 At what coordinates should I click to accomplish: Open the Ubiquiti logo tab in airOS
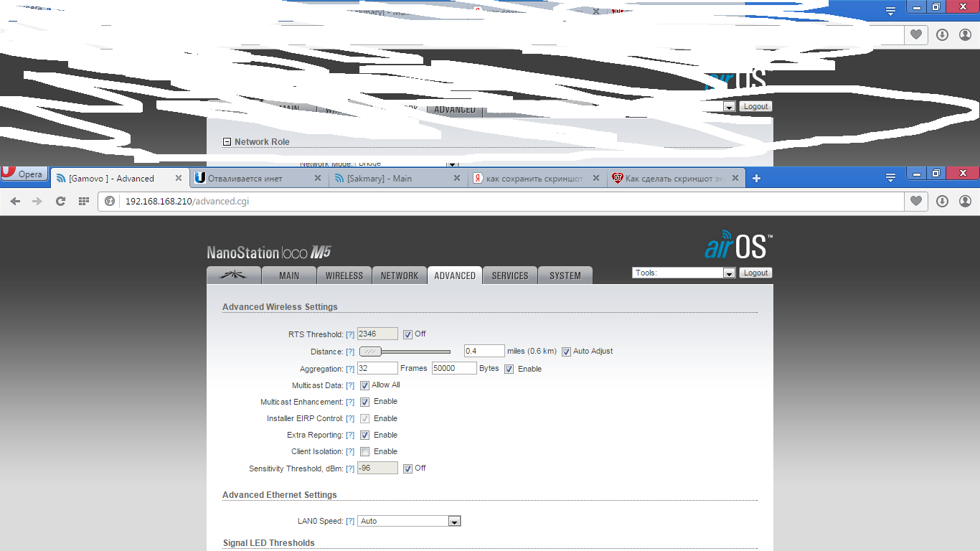tap(233, 275)
